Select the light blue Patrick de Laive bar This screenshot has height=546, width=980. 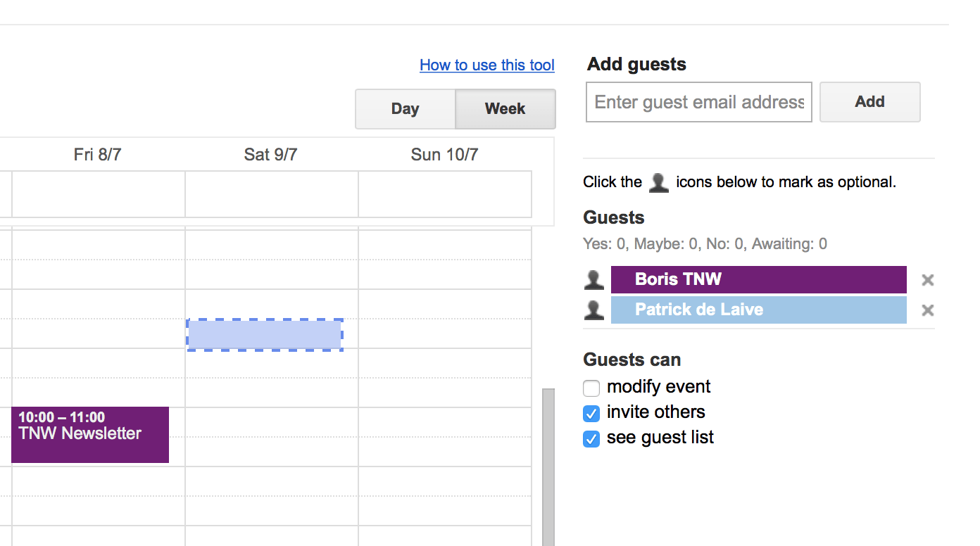tap(758, 310)
